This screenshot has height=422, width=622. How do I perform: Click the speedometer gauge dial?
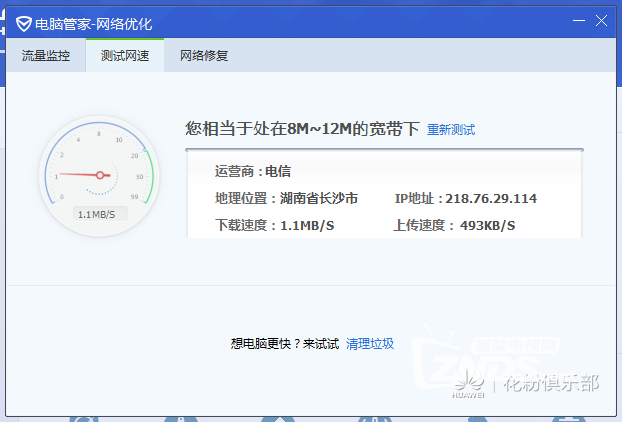point(99,176)
